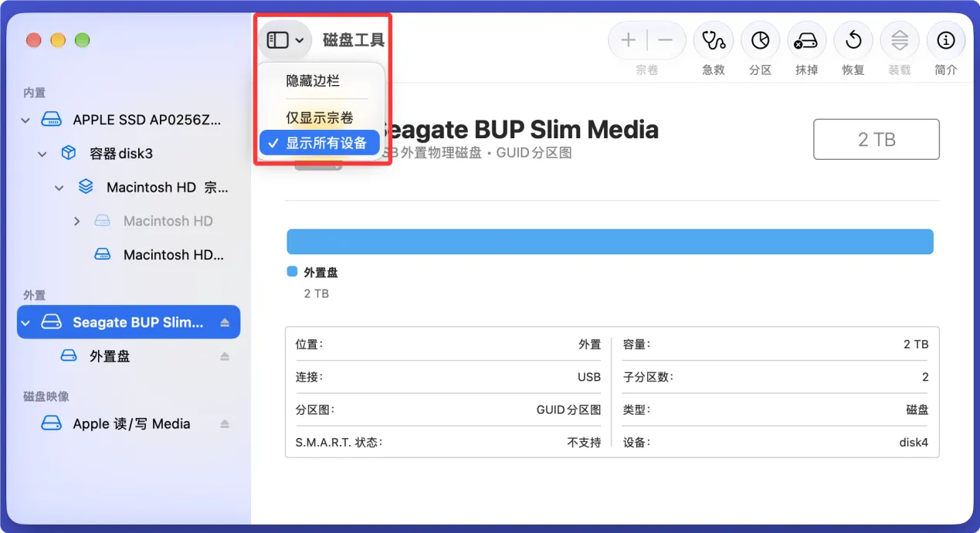Open the sidebar view dropdown button
980x533 pixels.
285,40
